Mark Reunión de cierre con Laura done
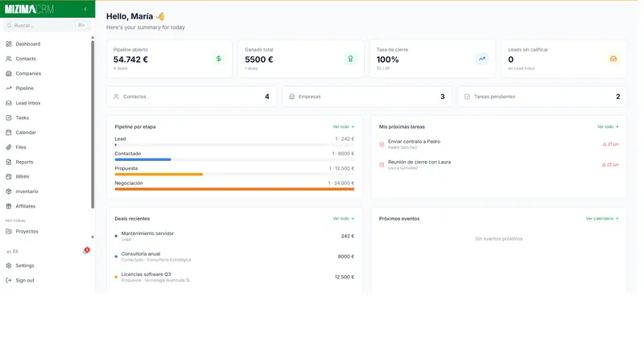The image size is (644, 346). point(382,165)
